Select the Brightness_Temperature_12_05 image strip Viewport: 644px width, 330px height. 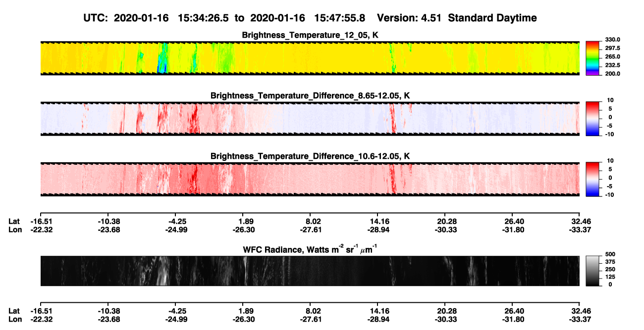click(x=310, y=58)
